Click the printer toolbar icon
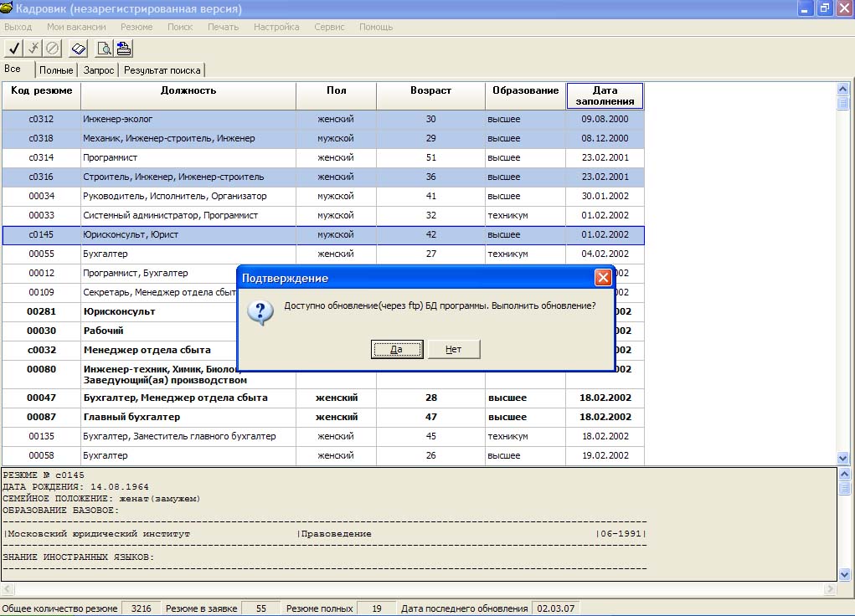Viewport: 855px width, 616px height. click(x=124, y=49)
